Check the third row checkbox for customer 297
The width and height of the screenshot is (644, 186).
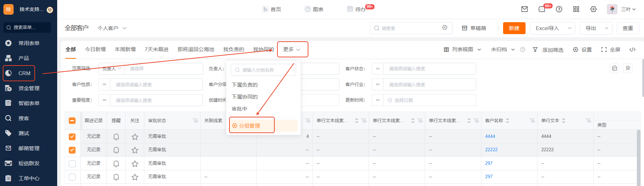72,163
